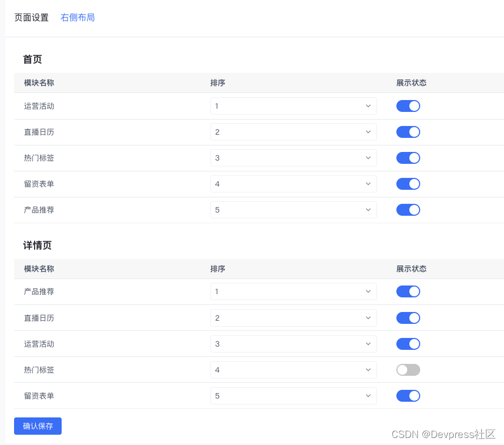Open 首页 热门标签 sort order dropdown
504x445 pixels.
click(x=294, y=158)
